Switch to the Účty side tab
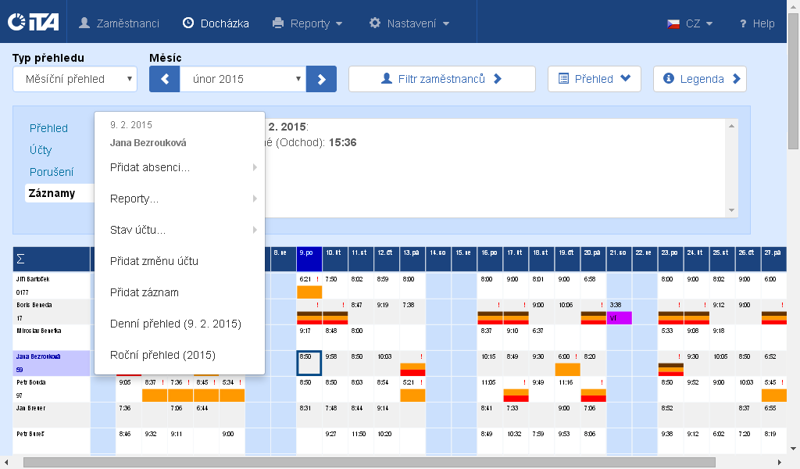Image resolution: width=800 pixels, height=469 pixels. pyautogui.click(x=40, y=150)
